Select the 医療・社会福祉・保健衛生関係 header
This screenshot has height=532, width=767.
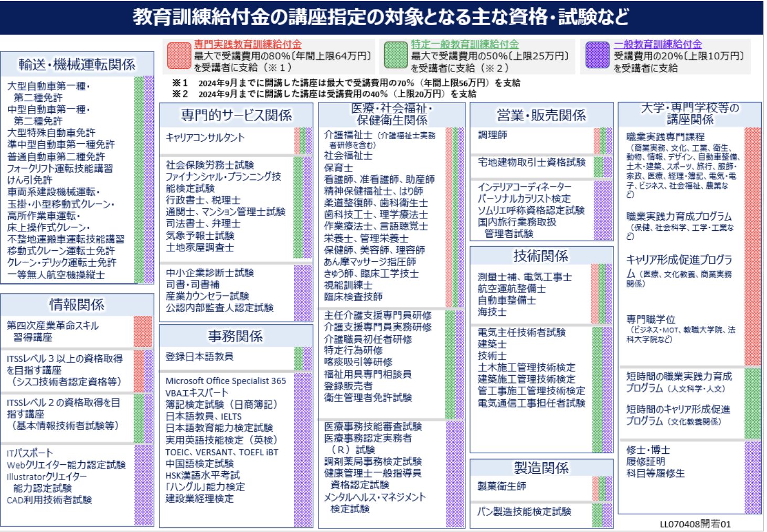391,114
